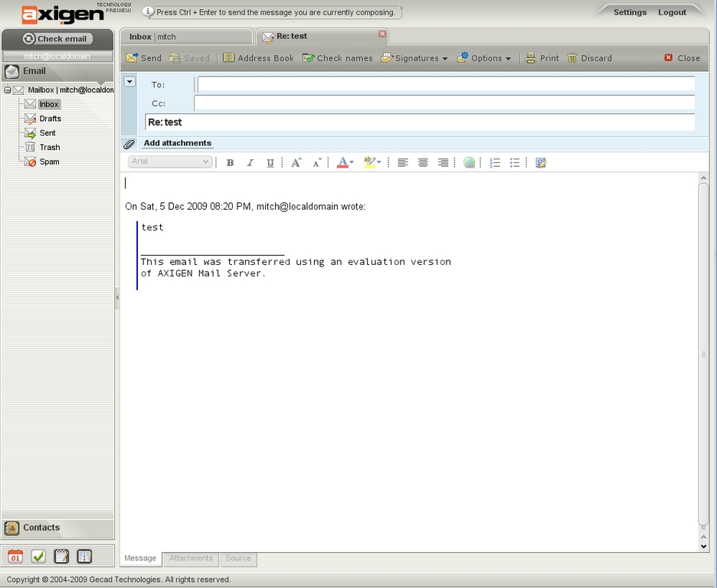
Task: Print the current message
Action: [x=542, y=58]
